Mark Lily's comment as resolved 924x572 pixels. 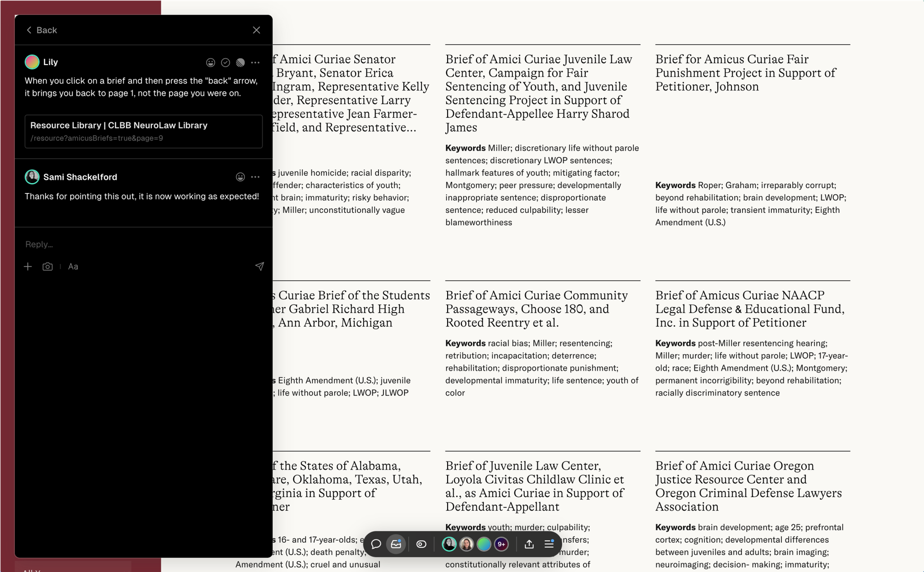click(x=226, y=63)
